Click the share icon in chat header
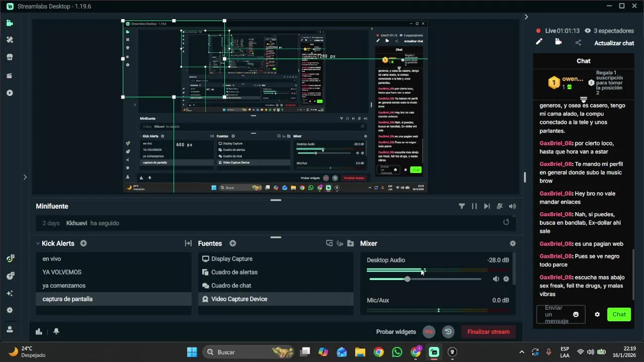This screenshot has height=362, width=644. tap(578, 43)
